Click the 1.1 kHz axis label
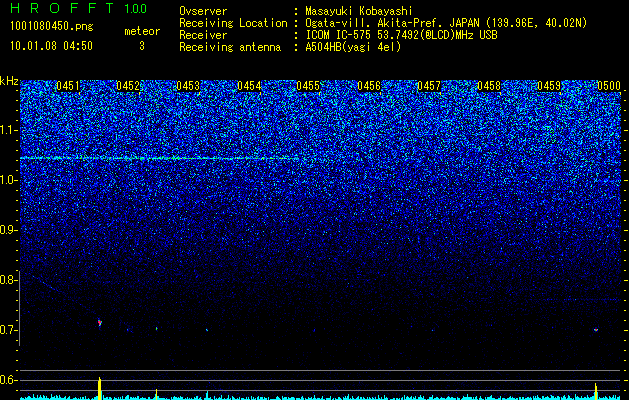This screenshot has height=400, width=629. [x=9, y=130]
